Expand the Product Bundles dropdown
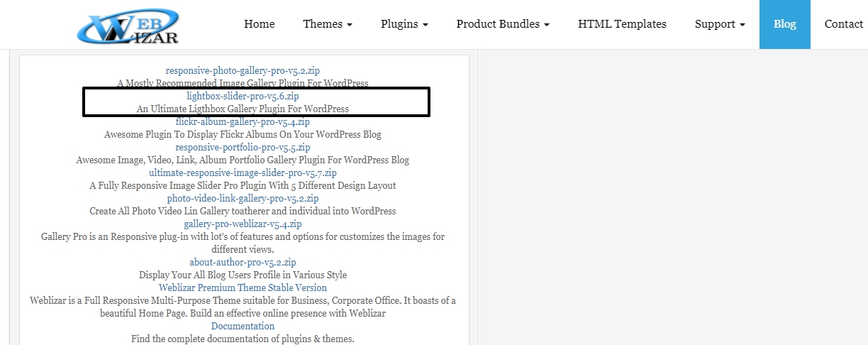This screenshot has height=345, width=868. point(503,24)
